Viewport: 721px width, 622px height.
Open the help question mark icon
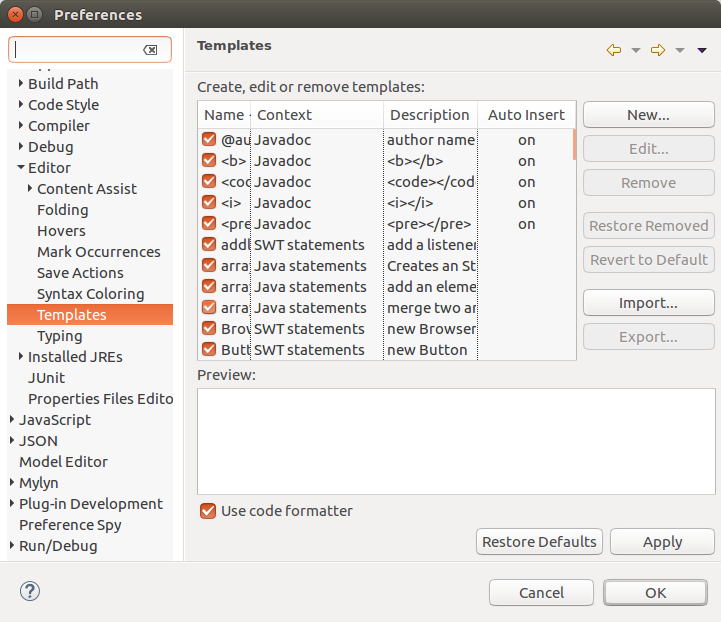30,591
